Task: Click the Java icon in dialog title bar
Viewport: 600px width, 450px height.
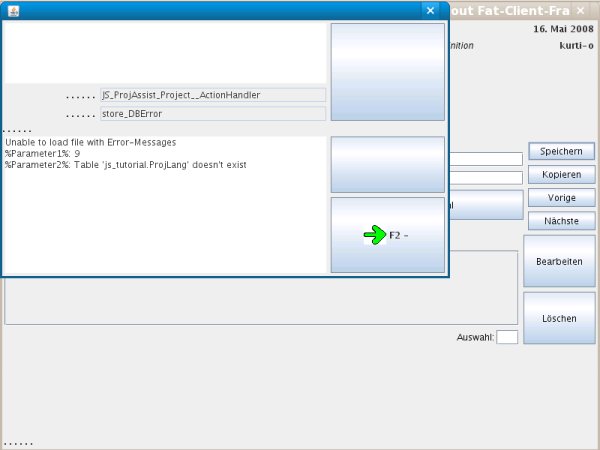Action: tap(13, 10)
